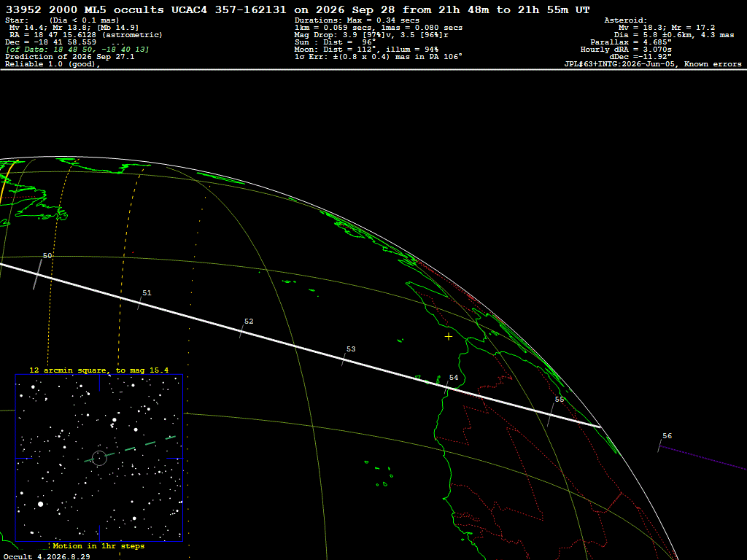Click the brightest large star in the chart's lower left
The width and height of the screenshot is (747, 560).
(x=41, y=504)
